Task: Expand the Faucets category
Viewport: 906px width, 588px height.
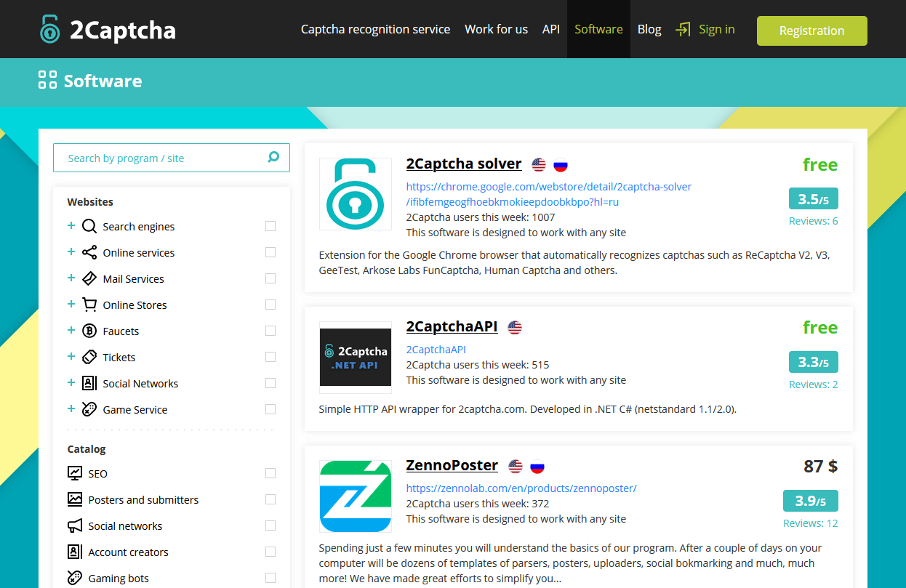Action: (x=71, y=330)
